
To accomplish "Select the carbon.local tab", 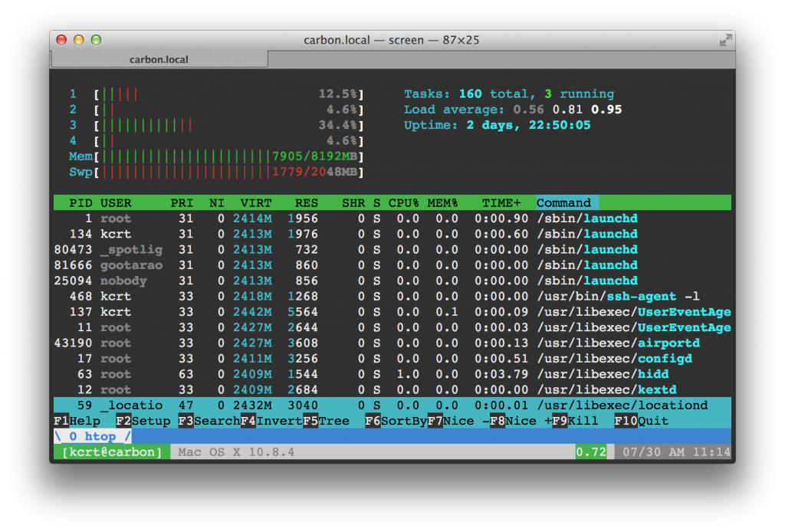I will tap(159, 59).
